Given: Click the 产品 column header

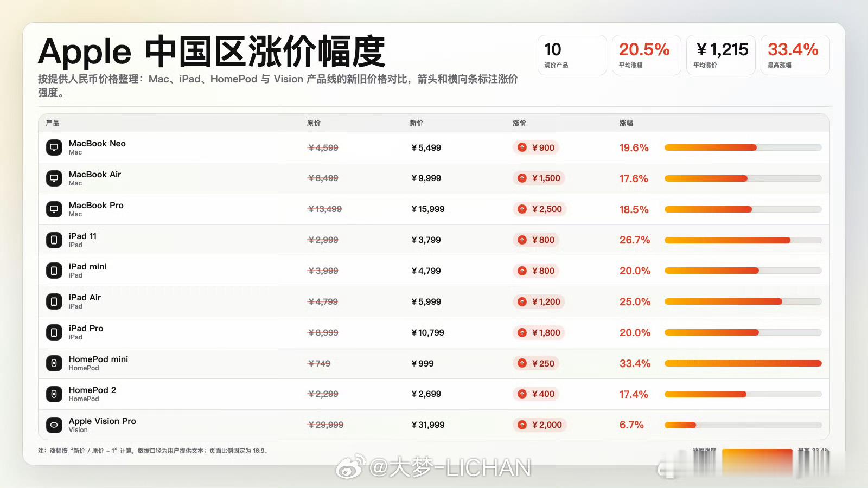Looking at the screenshot, I should pos(53,123).
